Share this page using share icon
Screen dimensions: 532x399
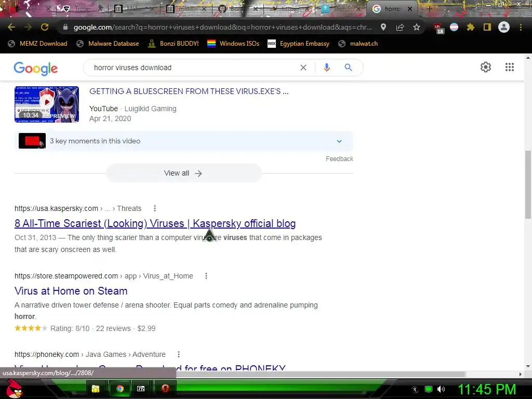pyautogui.click(x=400, y=27)
